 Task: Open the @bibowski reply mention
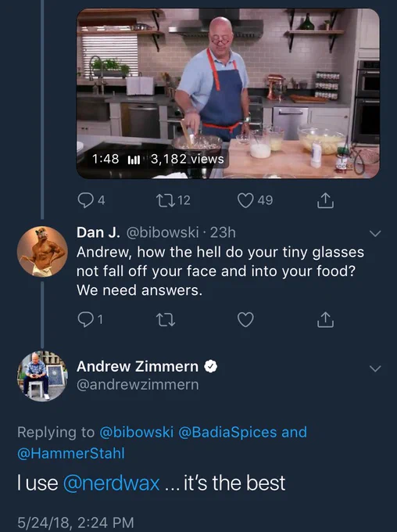pos(136,432)
